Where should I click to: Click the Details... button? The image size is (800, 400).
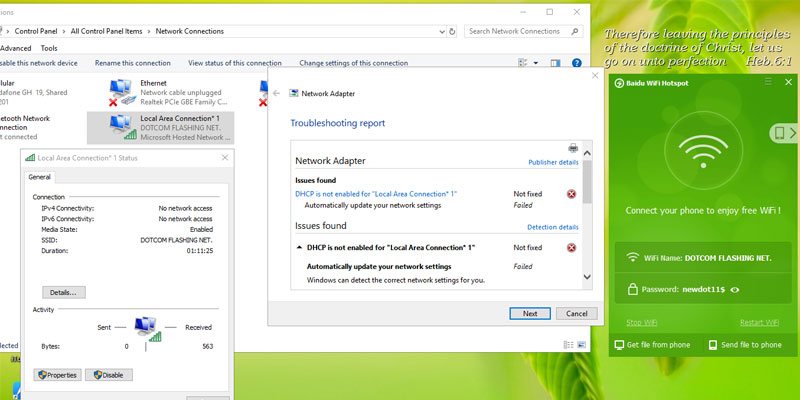[64, 292]
